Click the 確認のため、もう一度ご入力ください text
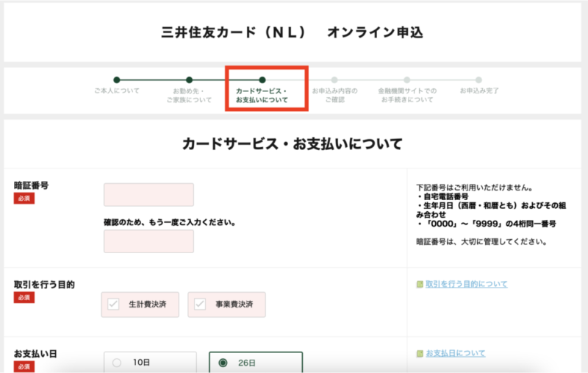The image size is (588, 373). pos(170,222)
